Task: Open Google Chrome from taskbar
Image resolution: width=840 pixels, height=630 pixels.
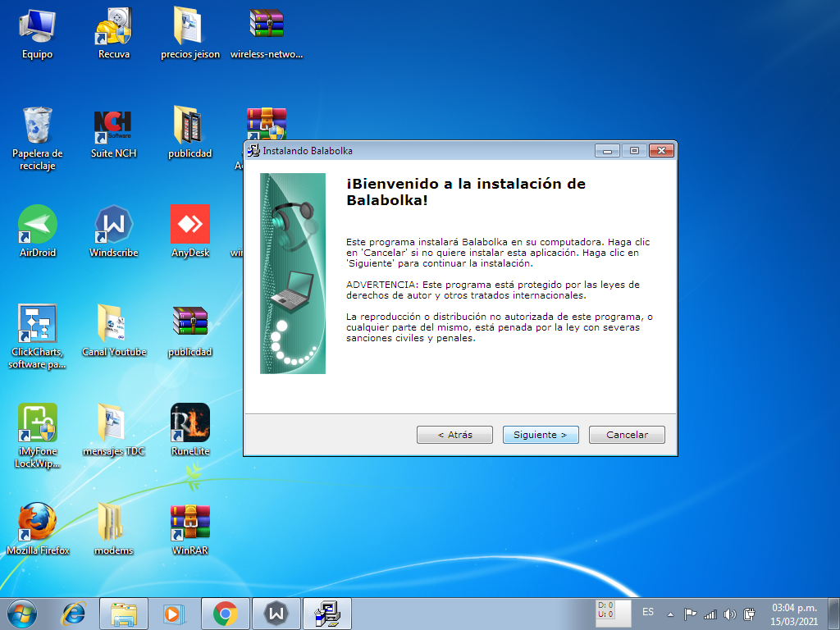Action: [x=225, y=614]
